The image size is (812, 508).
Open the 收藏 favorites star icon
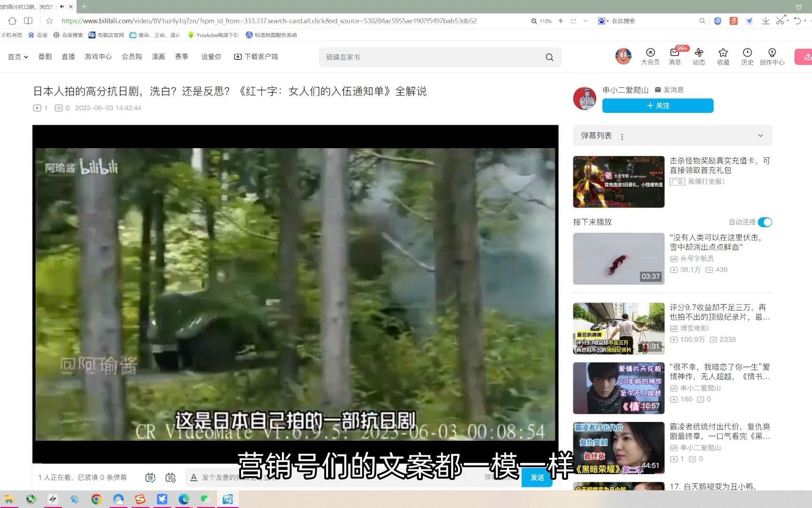coord(723,56)
